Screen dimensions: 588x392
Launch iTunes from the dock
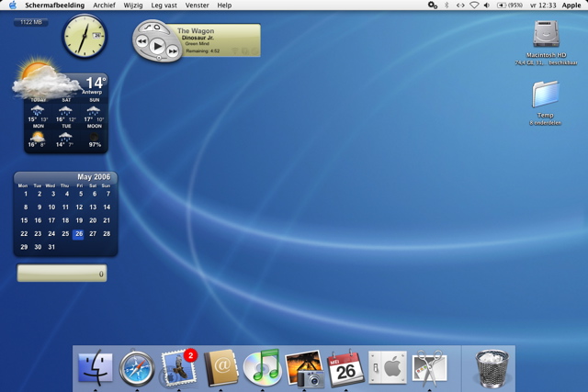(x=263, y=368)
